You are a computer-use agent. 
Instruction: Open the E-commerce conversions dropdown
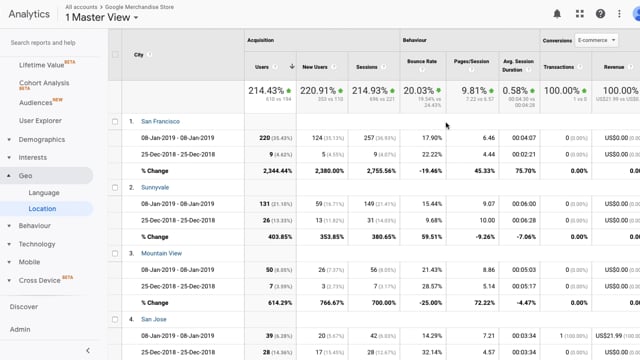click(596, 40)
